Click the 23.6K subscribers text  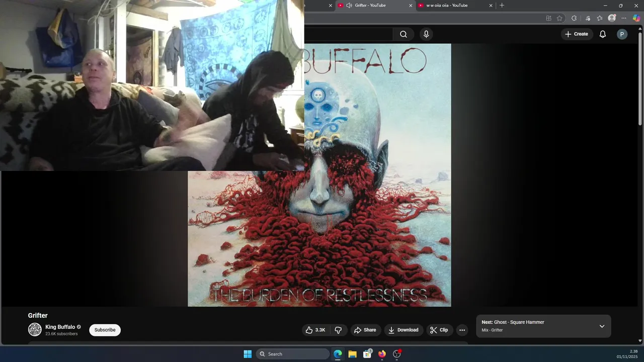pos(61,334)
